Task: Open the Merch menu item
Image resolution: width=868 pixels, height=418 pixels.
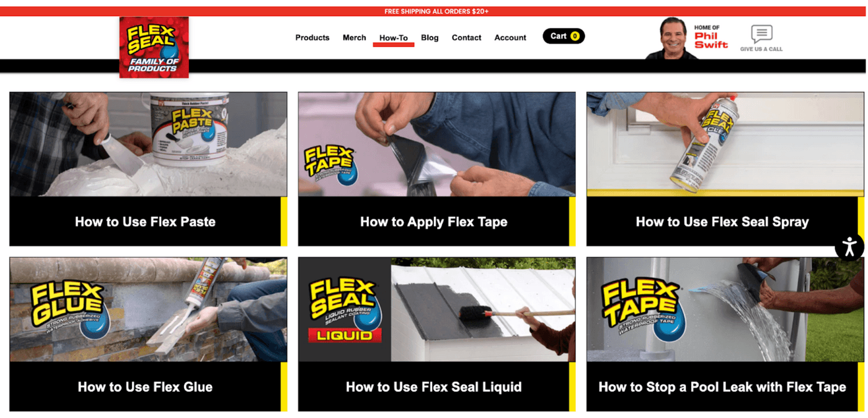Action: pos(355,37)
